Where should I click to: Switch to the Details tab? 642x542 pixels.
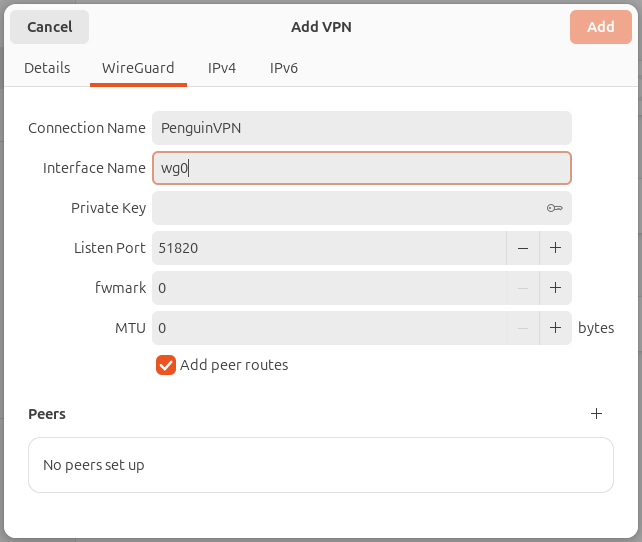coord(47,68)
